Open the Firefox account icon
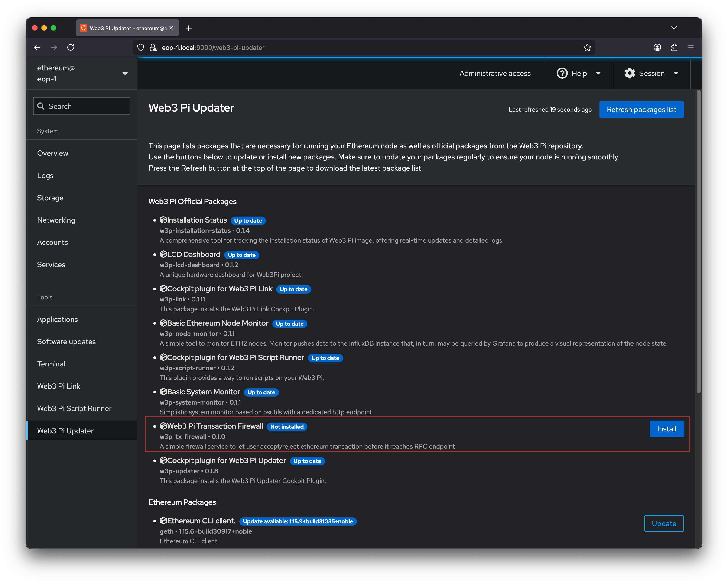The height and width of the screenshot is (583, 728). [x=657, y=48]
